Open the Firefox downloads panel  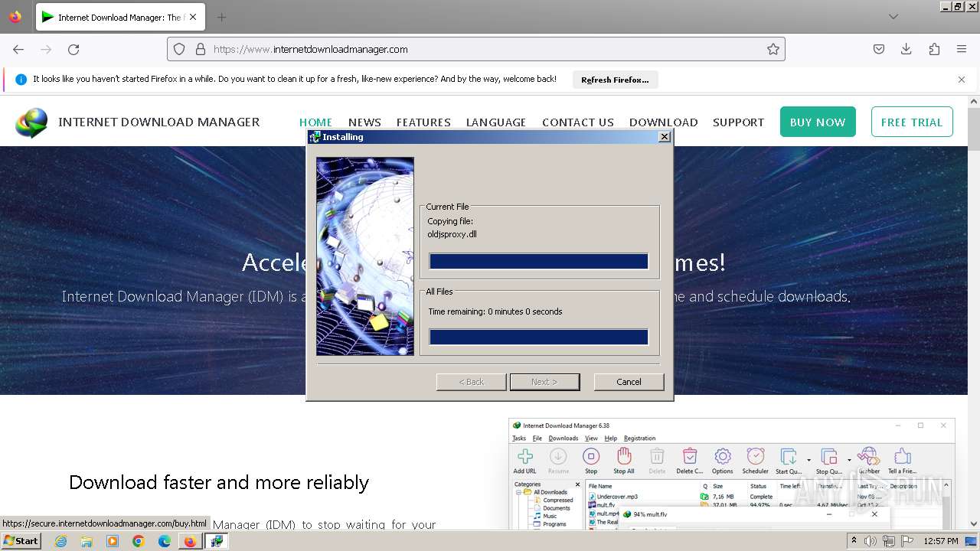(906, 49)
